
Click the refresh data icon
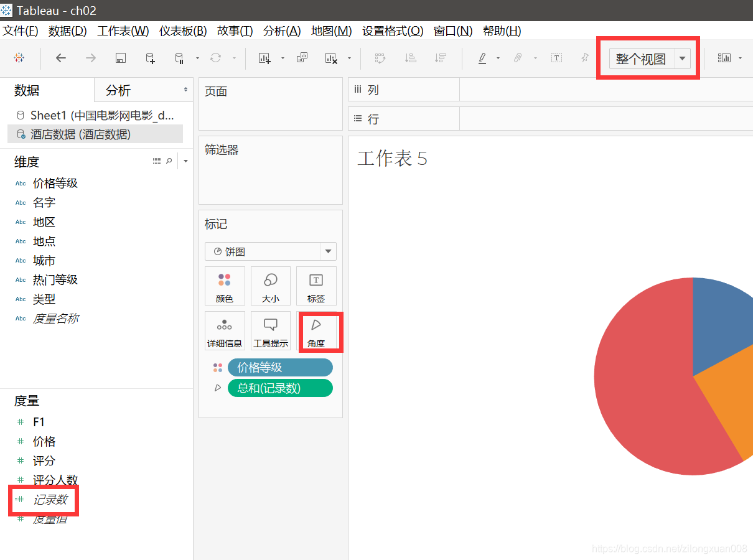(x=215, y=58)
